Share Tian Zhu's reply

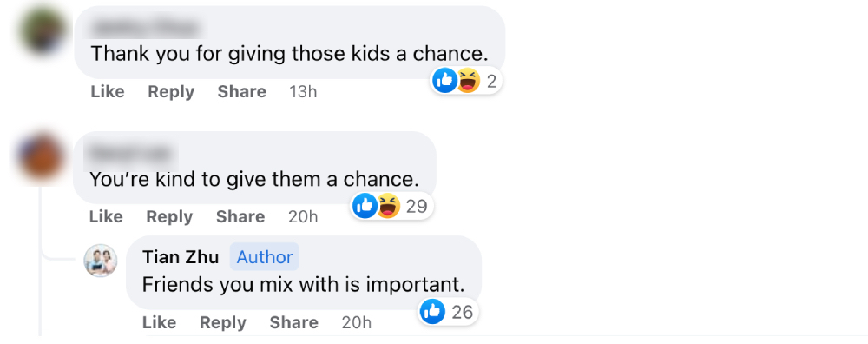coord(294,322)
